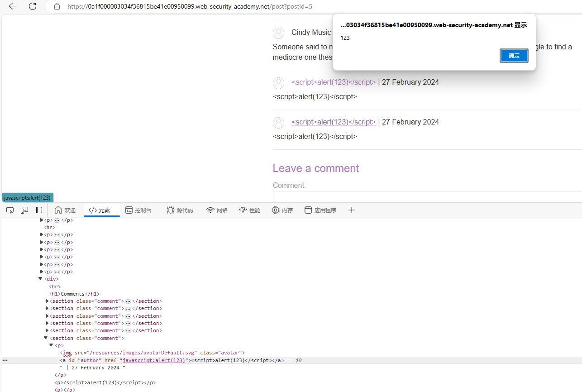Add a DevTools panel with the plus icon
Screen dimensions: 582x392
[x=352, y=210]
